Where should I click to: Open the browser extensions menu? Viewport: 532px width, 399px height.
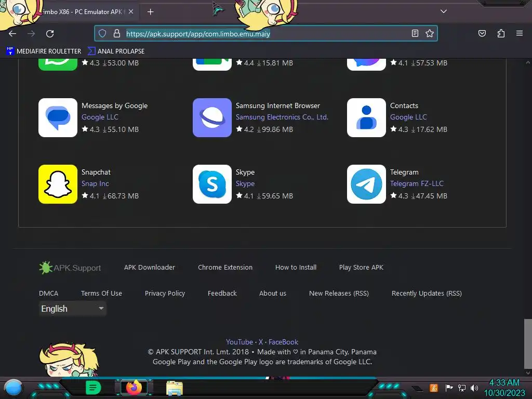501,33
